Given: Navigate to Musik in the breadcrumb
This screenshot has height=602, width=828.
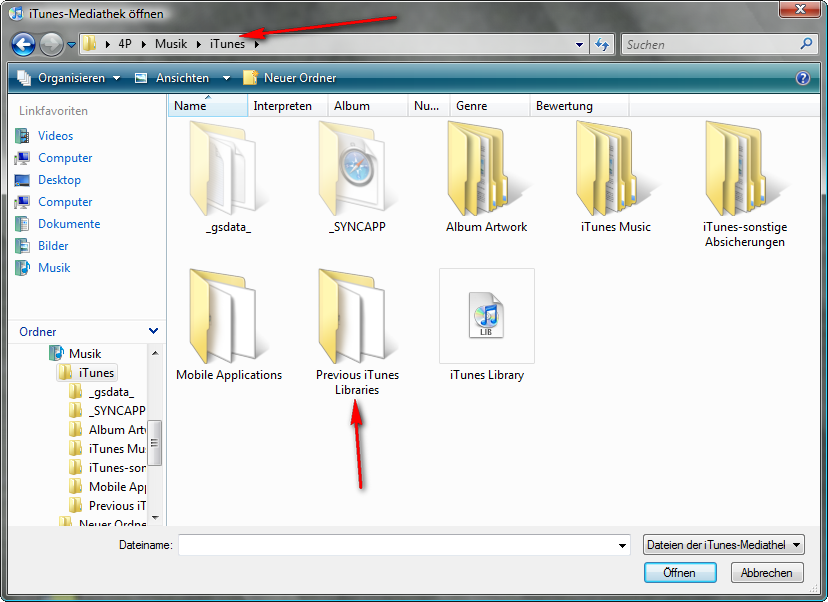Looking at the screenshot, I should click(171, 44).
